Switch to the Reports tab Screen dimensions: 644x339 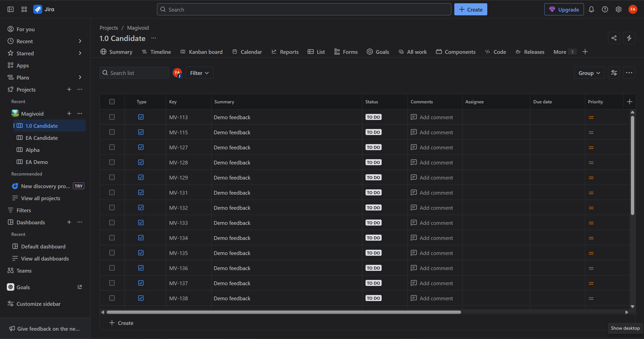click(285, 52)
